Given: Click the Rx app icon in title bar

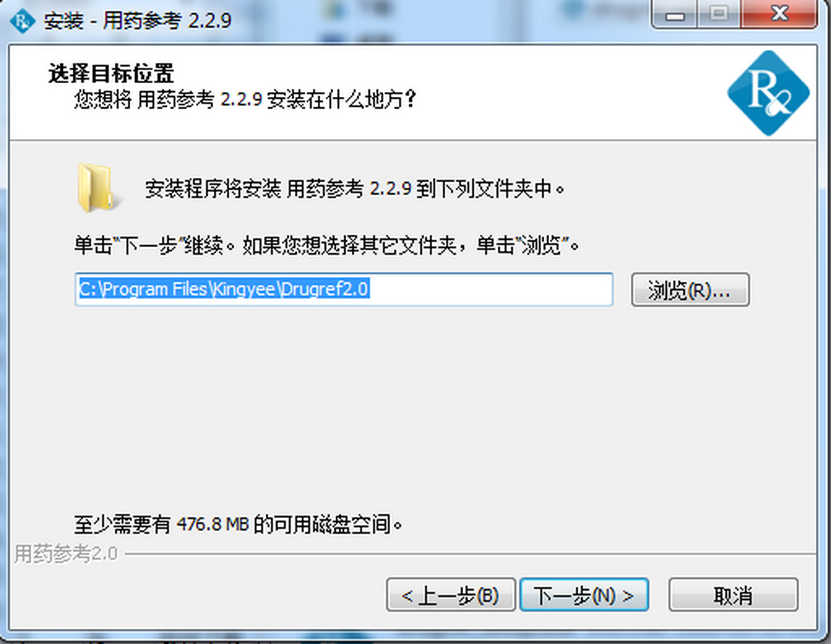Looking at the screenshot, I should (23, 20).
